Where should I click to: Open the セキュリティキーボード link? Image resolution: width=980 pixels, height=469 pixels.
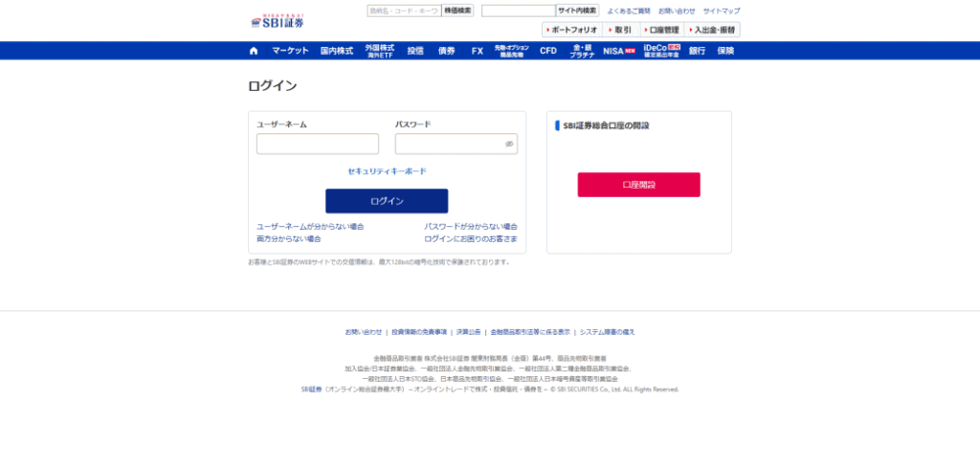click(x=387, y=171)
